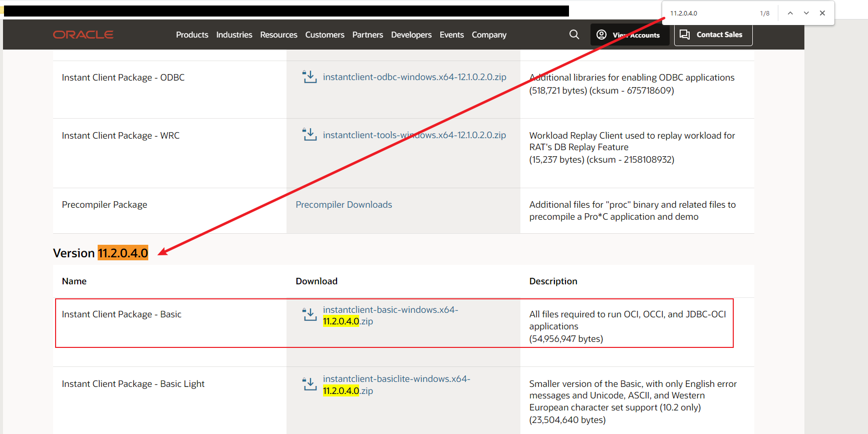Click 'Precompiler Package' name cell

(x=105, y=205)
